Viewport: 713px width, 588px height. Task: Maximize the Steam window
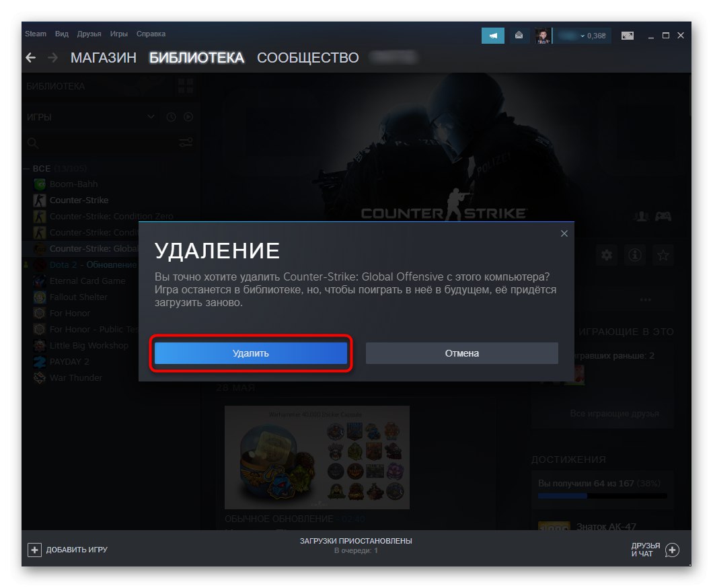click(666, 36)
